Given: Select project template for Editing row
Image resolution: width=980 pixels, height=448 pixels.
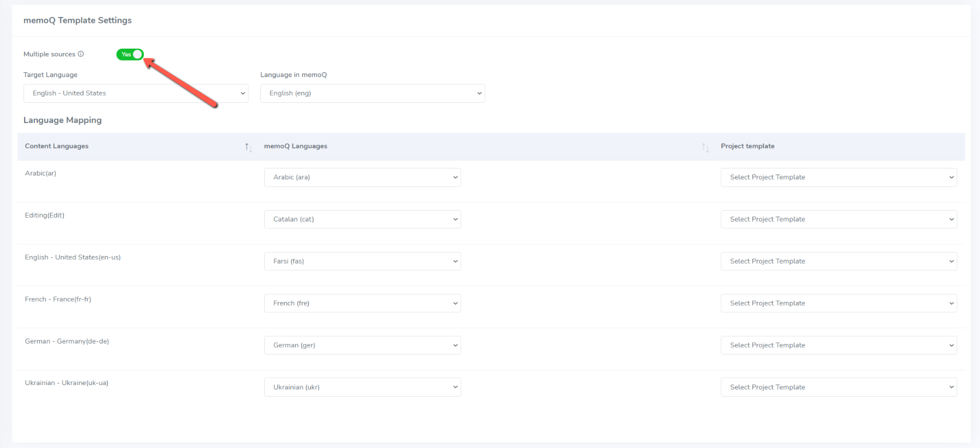Looking at the screenshot, I should click(x=839, y=219).
